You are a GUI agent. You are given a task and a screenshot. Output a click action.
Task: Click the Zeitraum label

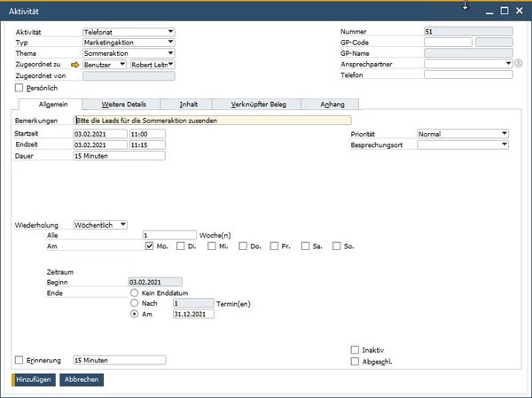point(60,272)
